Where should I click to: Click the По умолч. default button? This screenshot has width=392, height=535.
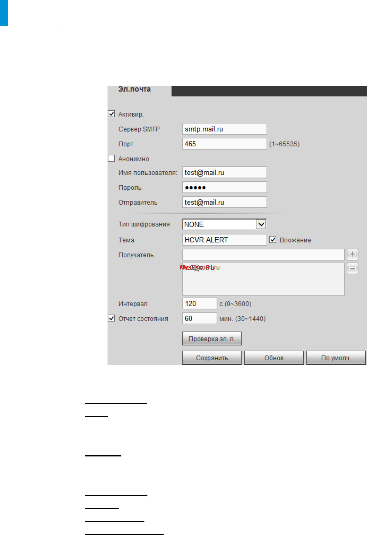pyautogui.click(x=336, y=357)
